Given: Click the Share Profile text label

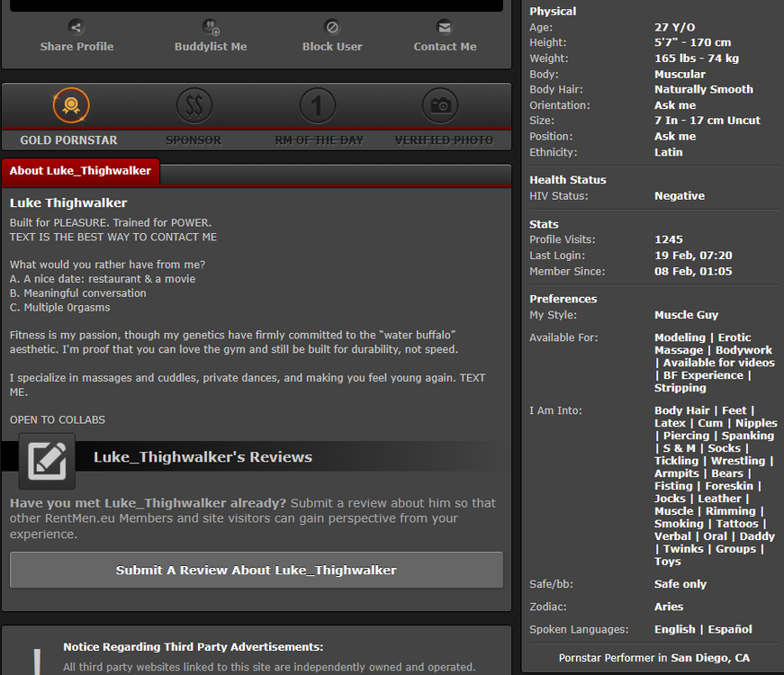Looking at the screenshot, I should (x=77, y=47).
